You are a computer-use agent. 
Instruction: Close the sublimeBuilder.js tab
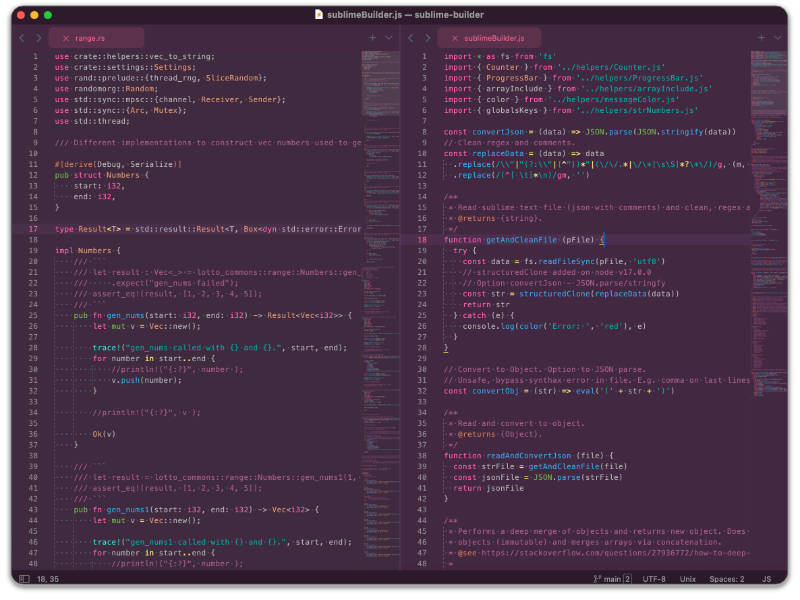(455, 38)
